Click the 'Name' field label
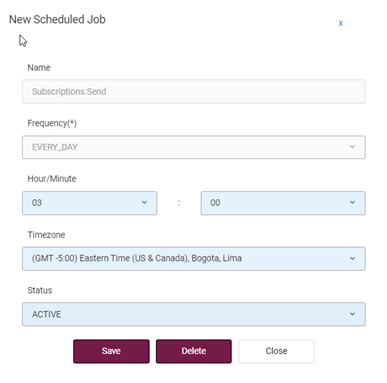The image size is (387, 383). coord(39,68)
